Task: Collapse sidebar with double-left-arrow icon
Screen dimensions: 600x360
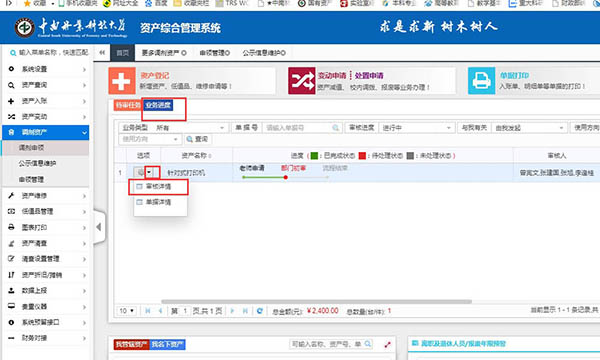Action: pyautogui.click(x=102, y=52)
